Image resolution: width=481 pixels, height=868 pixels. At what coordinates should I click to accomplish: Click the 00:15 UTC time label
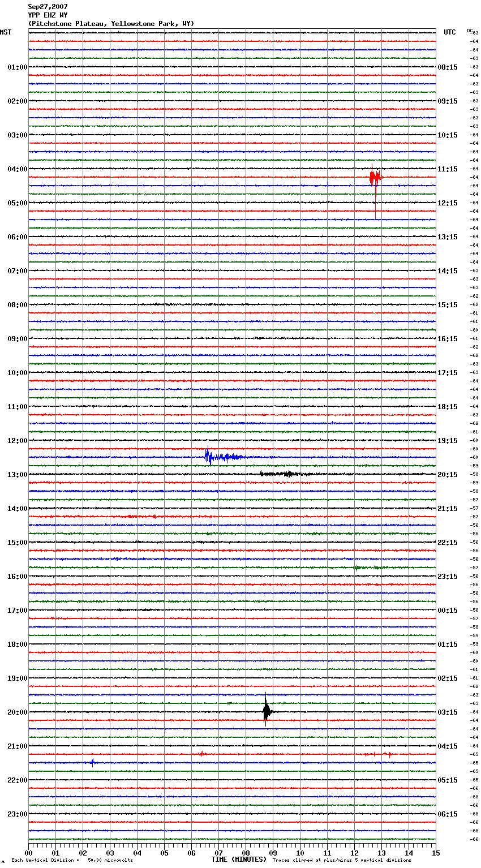(x=448, y=611)
